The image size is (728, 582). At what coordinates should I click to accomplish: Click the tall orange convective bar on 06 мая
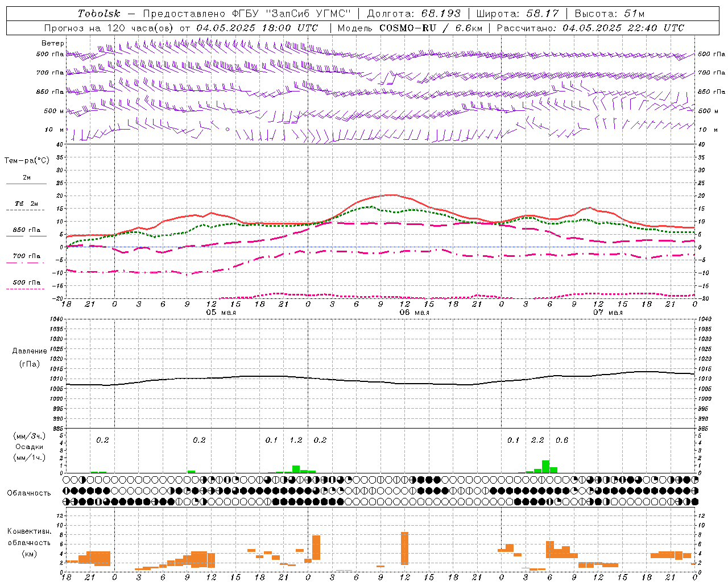point(405,548)
